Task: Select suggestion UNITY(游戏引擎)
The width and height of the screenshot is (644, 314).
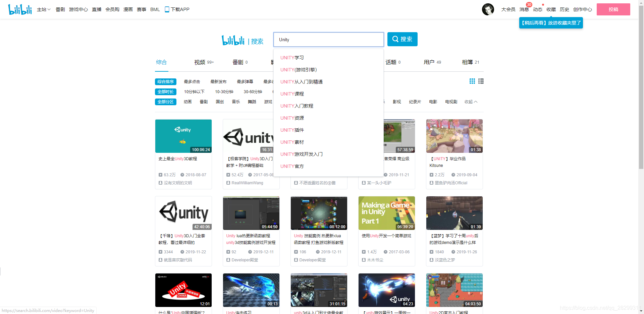Action: 328,70
